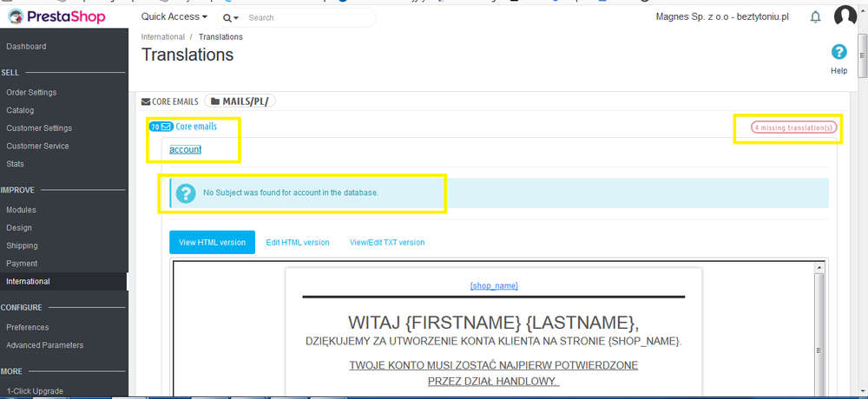Image resolution: width=868 pixels, height=399 pixels.
Task: Open the Help question mark icon
Action: click(839, 53)
